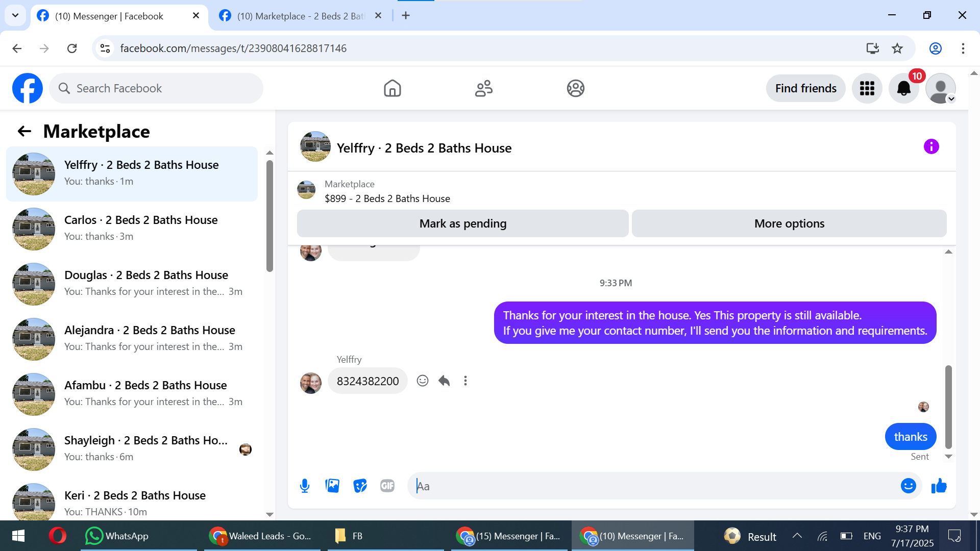Send a thumbs-up like
This screenshot has height=551, width=980.
[939, 486]
